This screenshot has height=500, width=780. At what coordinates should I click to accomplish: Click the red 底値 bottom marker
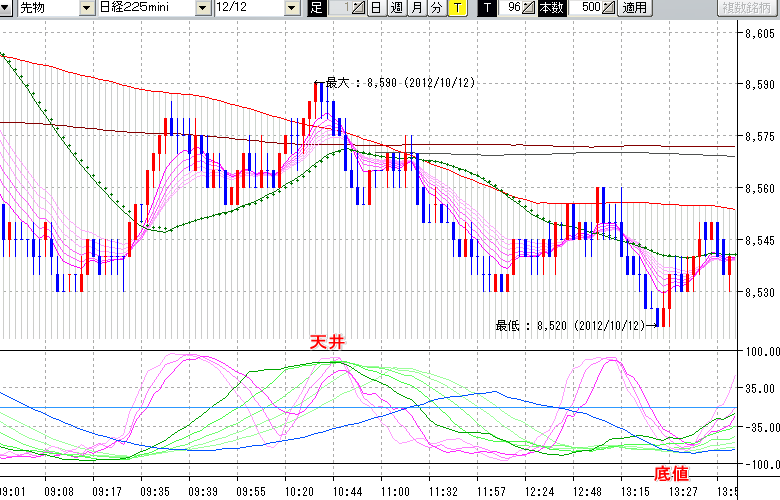671,471
